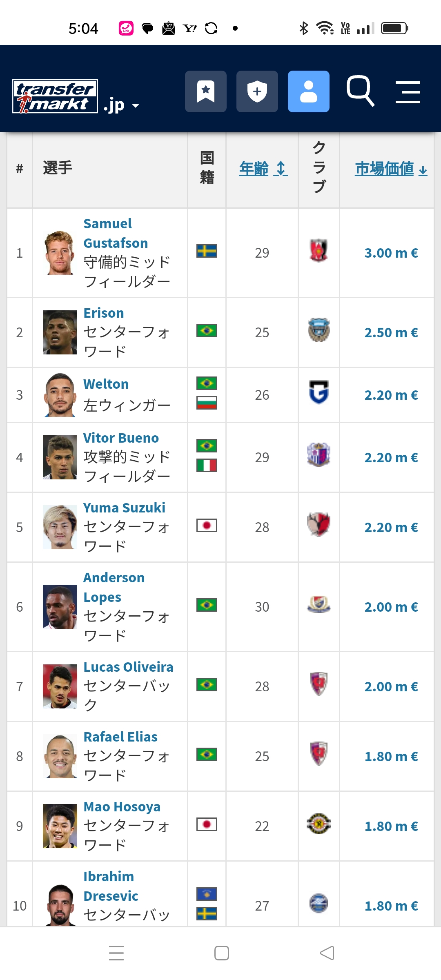Sort table by 市場価値 column

point(391,169)
